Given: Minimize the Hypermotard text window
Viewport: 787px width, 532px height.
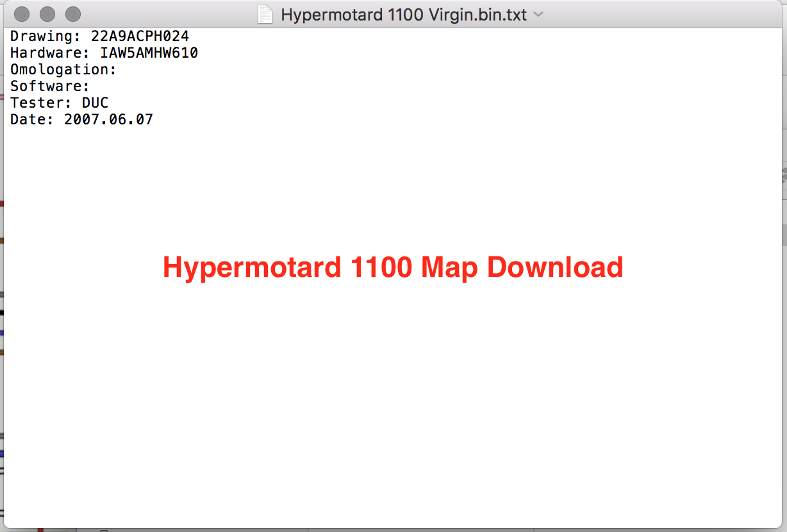Looking at the screenshot, I should [x=47, y=13].
